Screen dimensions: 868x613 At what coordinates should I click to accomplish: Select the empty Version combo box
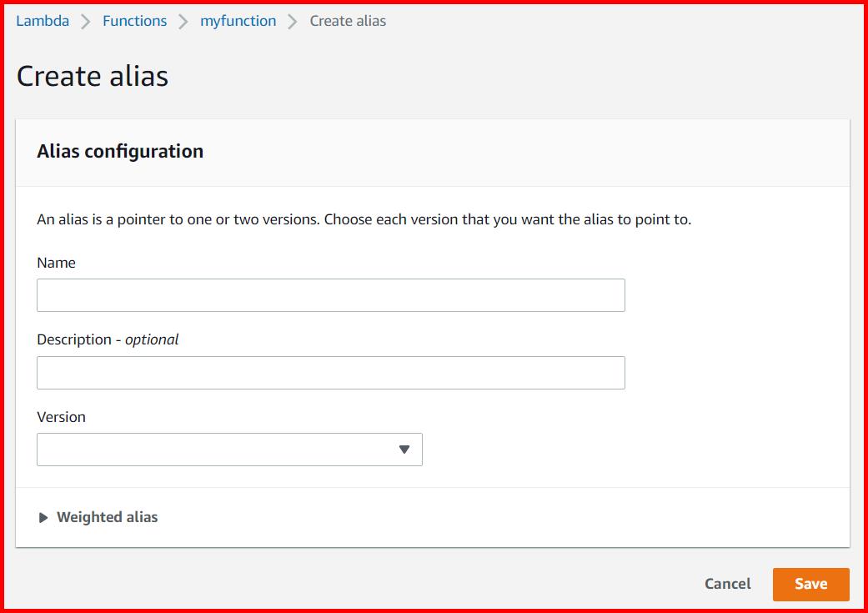(x=229, y=450)
